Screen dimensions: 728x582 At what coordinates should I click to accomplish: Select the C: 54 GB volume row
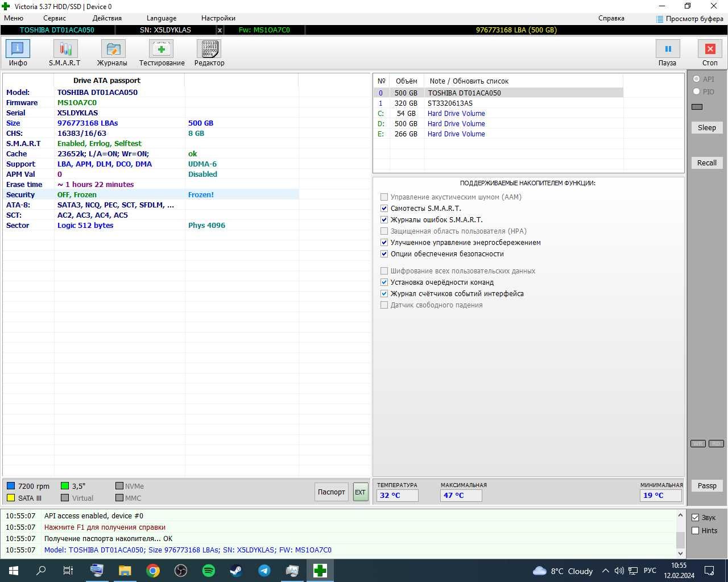pyautogui.click(x=498, y=113)
